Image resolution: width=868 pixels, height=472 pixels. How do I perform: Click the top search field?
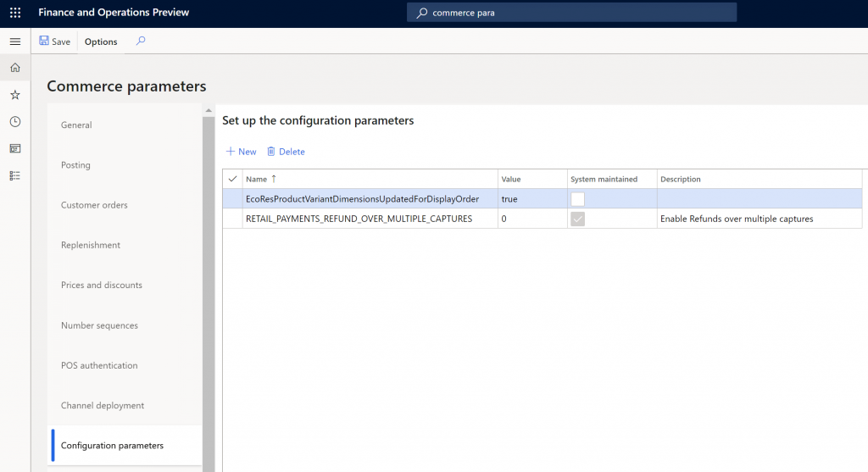point(571,12)
